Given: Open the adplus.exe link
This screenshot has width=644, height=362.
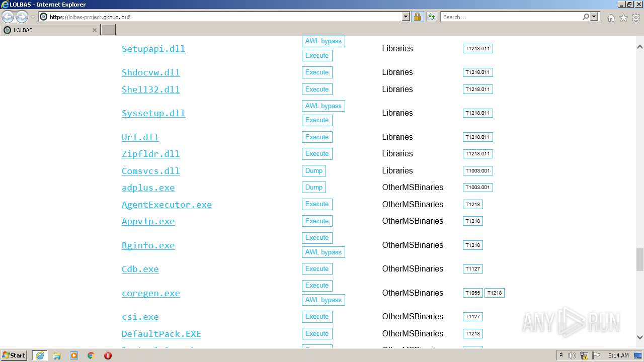Looking at the screenshot, I should 148,188.
